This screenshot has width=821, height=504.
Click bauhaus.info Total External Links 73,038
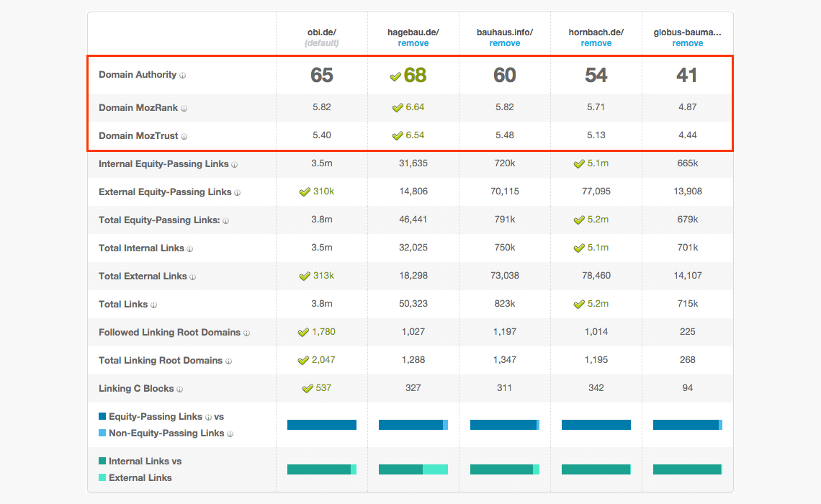click(505, 275)
